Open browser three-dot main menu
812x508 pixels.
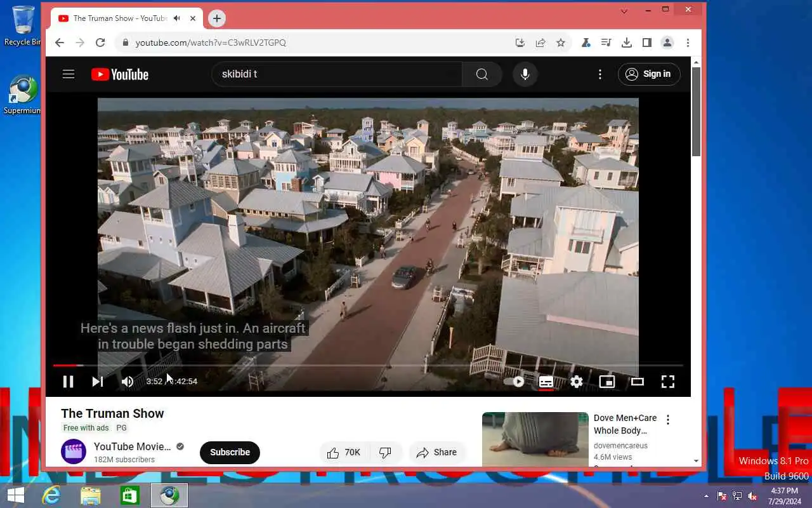tap(688, 43)
